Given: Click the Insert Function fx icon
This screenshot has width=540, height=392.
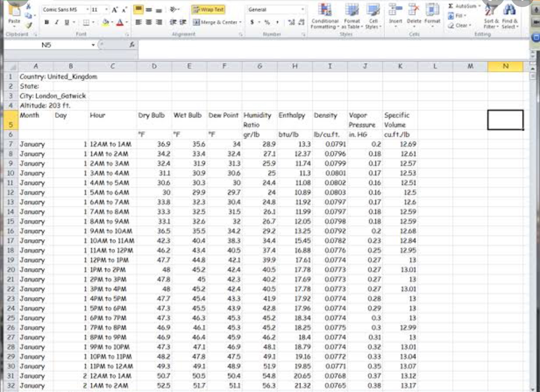Looking at the screenshot, I should [132, 45].
